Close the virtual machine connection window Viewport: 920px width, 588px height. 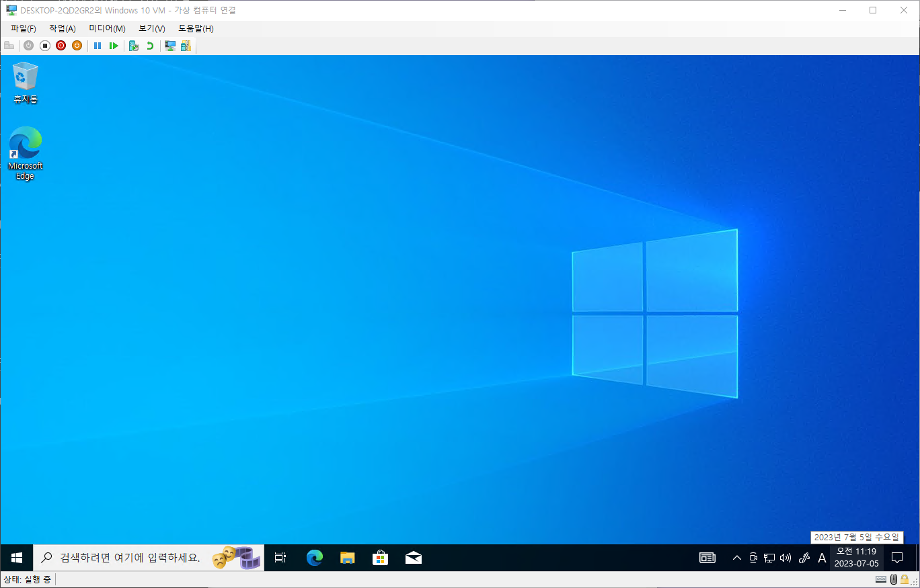(x=904, y=10)
